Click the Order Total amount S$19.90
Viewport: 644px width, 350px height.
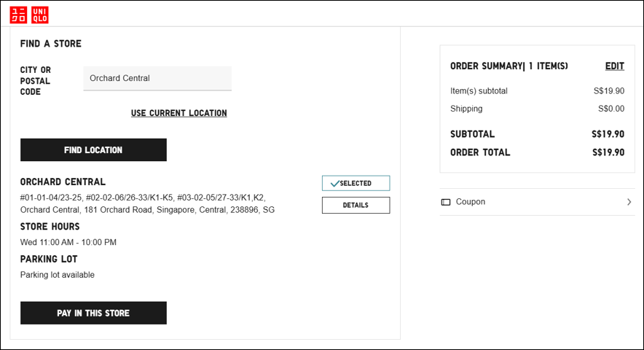(608, 152)
